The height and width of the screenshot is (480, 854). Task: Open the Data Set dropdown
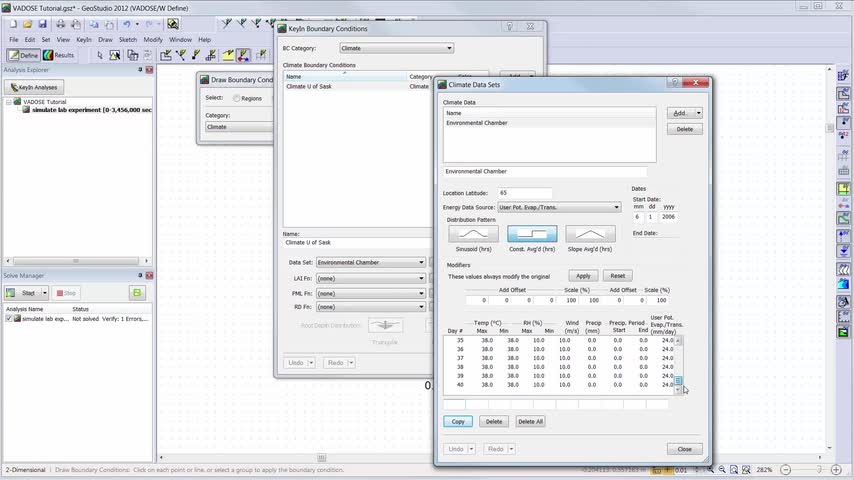370,263
